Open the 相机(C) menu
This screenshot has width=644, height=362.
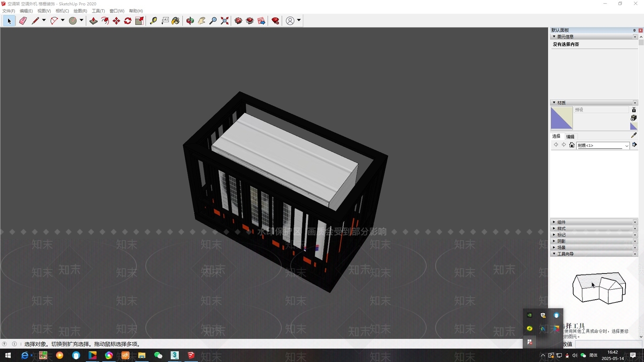click(x=62, y=11)
